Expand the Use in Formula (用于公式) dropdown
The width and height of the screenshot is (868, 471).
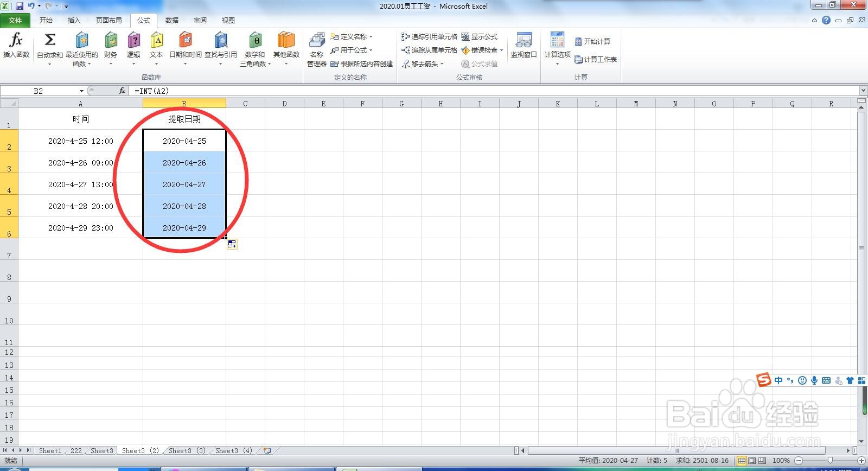point(371,50)
